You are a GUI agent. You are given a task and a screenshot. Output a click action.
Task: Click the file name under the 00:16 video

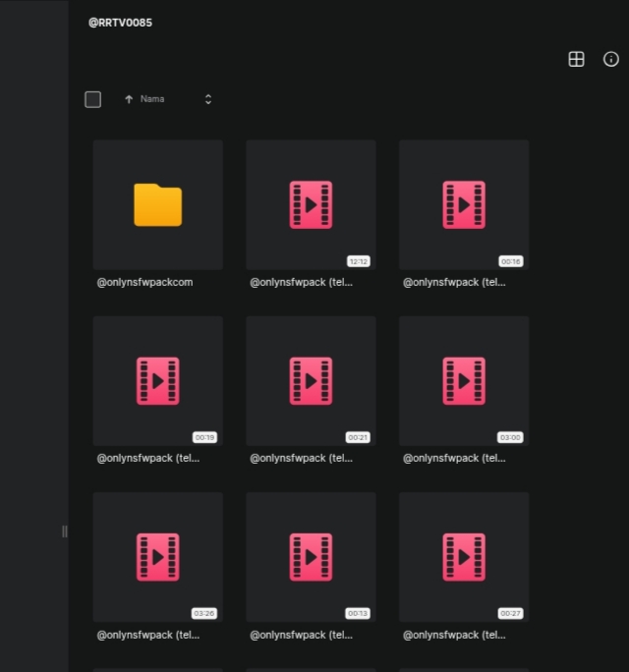click(454, 282)
